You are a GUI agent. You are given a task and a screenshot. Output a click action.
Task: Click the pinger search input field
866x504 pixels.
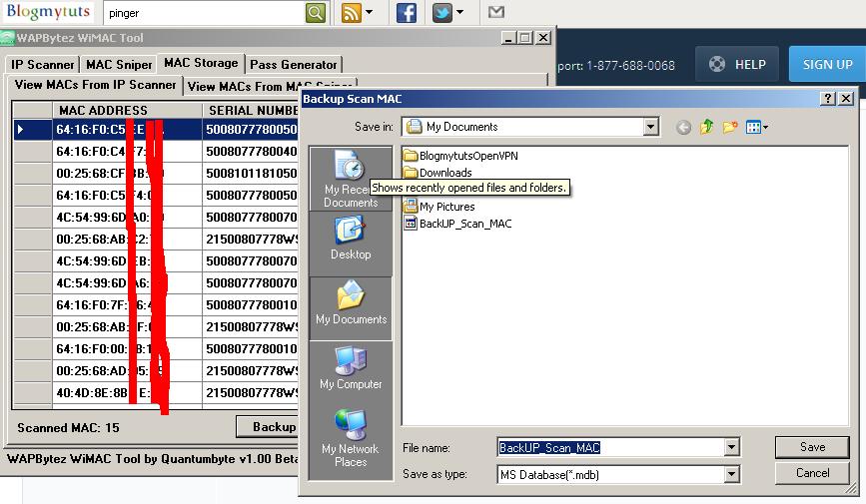coord(204,13)
